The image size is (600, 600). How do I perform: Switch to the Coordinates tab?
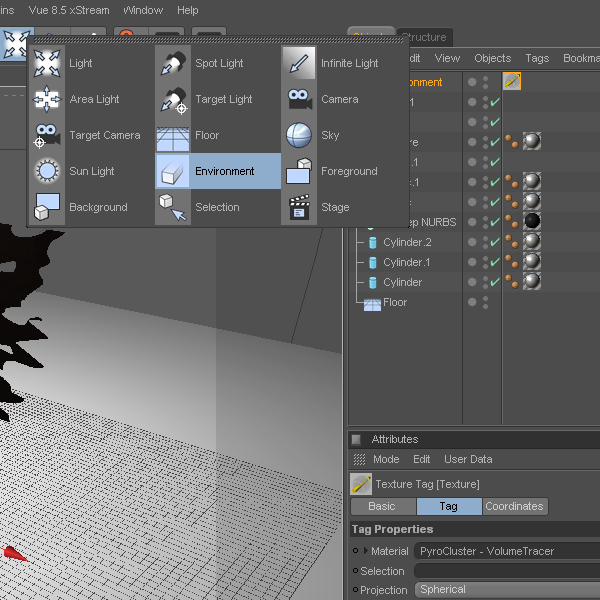click(x=514, y=506)
